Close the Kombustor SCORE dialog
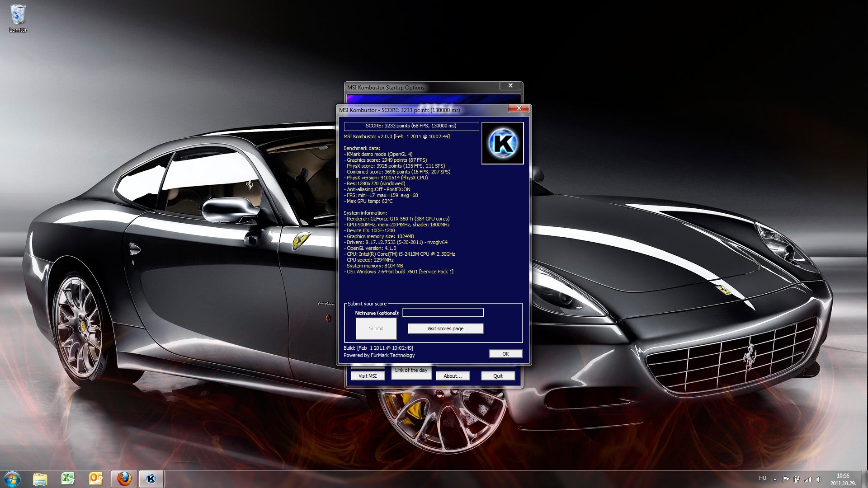This screenshot has width=868, height=488. coord(519,108)
